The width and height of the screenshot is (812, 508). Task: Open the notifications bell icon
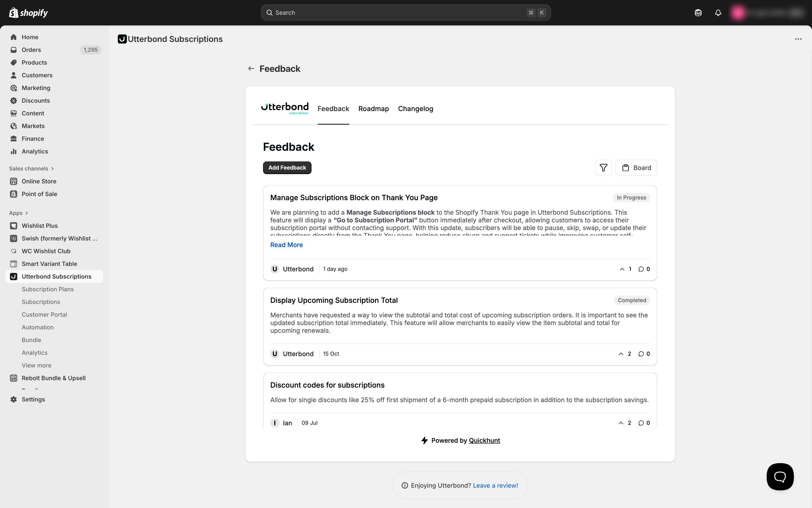click(x=718, y=13)
